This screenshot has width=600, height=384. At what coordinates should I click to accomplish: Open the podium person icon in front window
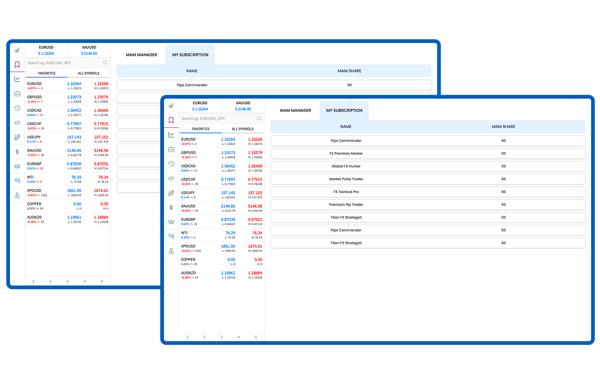pos(171,251)
